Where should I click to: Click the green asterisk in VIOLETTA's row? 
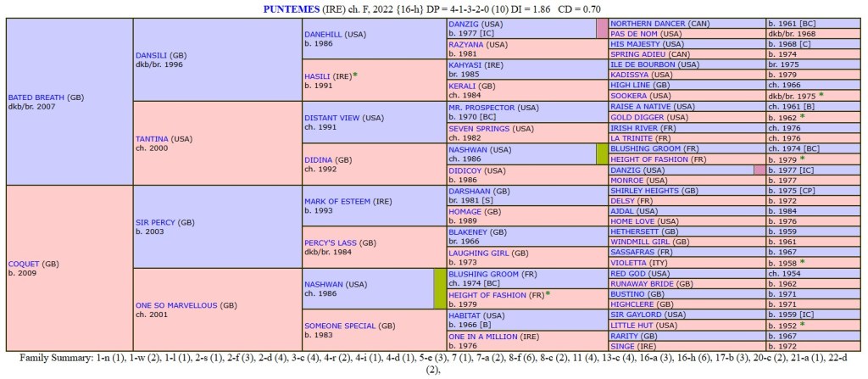[x=801, y=262]
